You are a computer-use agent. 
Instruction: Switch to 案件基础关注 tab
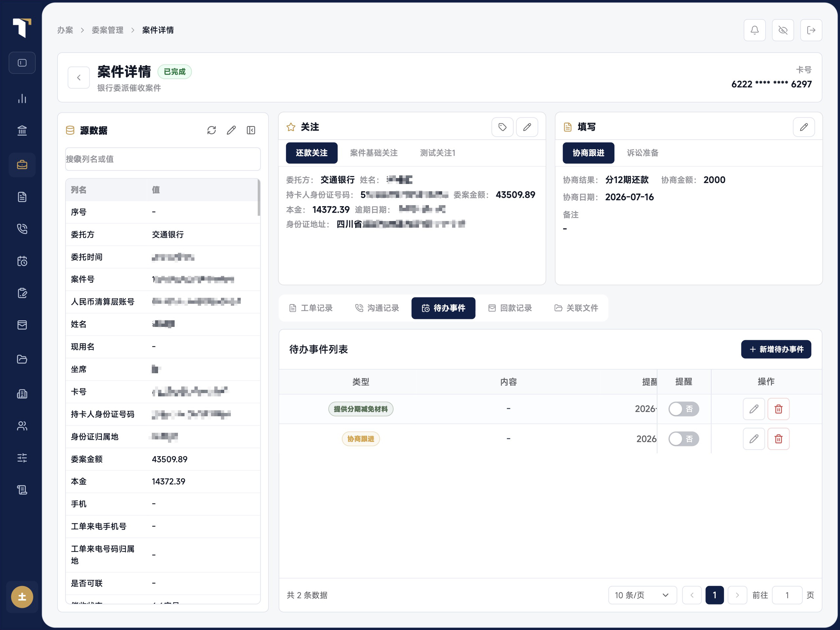coord(374,153)
